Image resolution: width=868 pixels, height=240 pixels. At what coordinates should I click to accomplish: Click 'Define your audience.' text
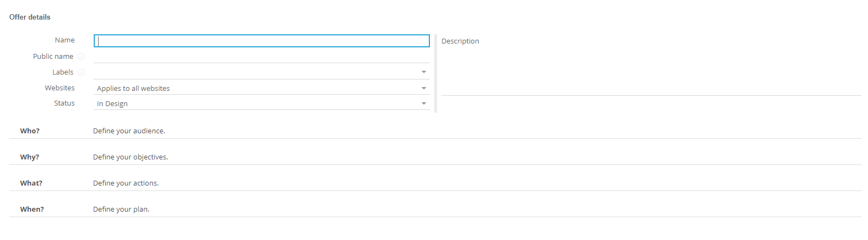[x=129, y=131]
